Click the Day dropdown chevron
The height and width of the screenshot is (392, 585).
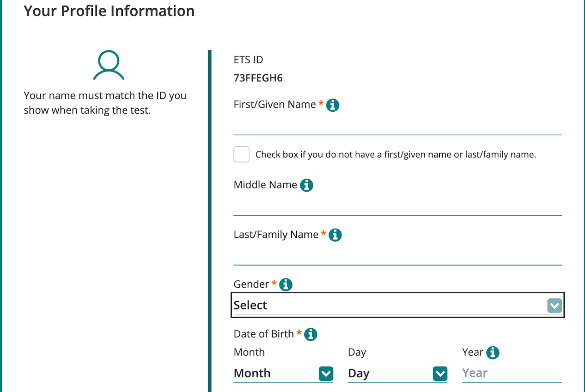click(x=440, y=374)
